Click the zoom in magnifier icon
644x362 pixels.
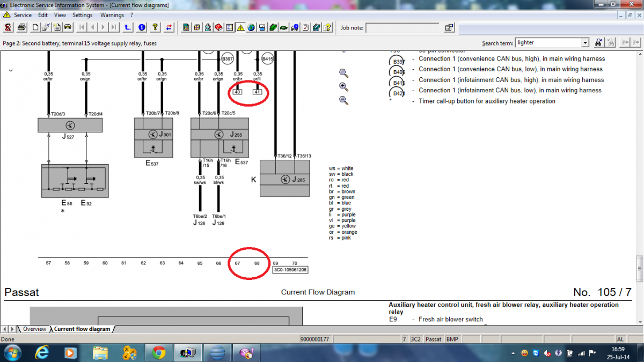coord(344,86)
